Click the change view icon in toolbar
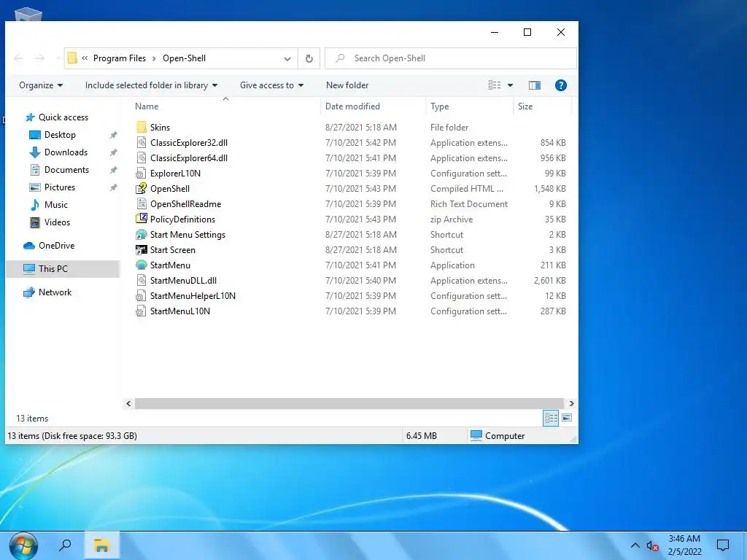 pos(495,85)
